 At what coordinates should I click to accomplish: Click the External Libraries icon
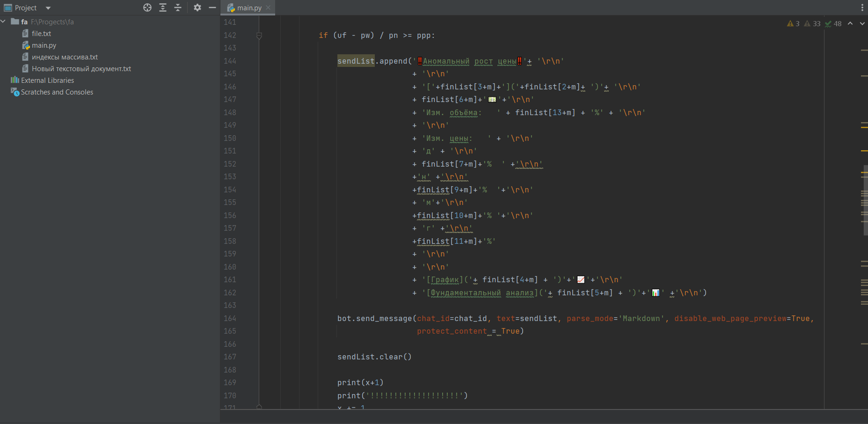coord(15,80)
